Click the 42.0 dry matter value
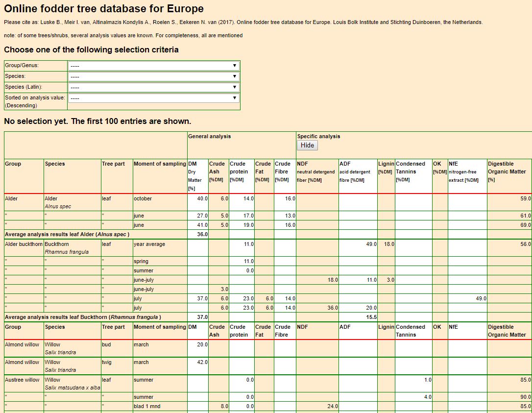Screen dimensions: 532x413 [202, 362]
